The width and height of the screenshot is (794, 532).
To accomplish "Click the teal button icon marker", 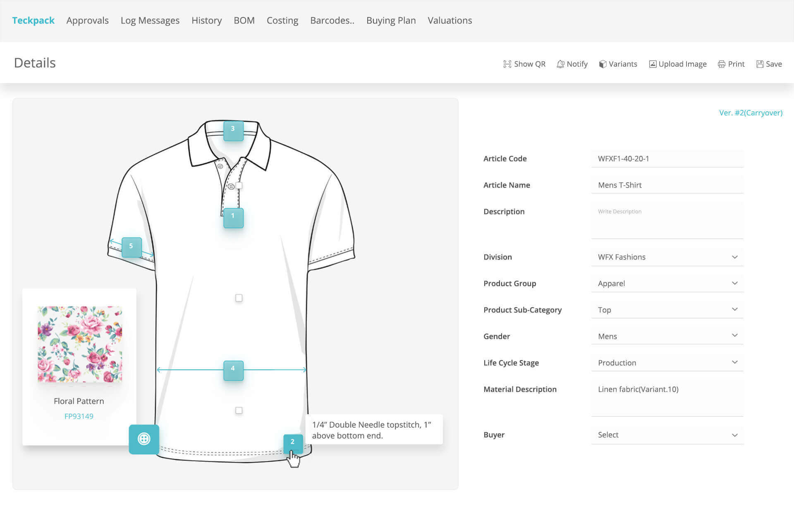I will click(x=144, y=439).
